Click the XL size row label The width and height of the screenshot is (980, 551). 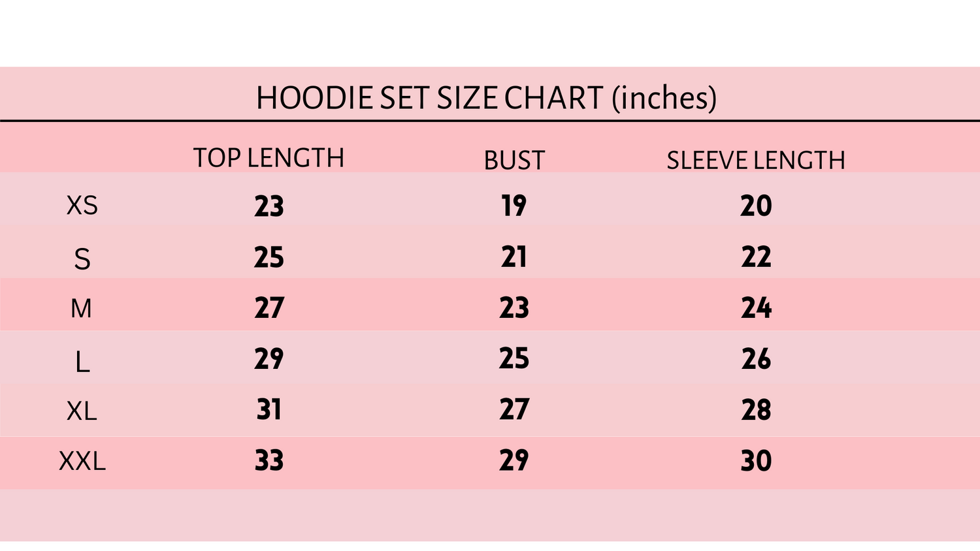pyautogui.click(x=82, y=411)
